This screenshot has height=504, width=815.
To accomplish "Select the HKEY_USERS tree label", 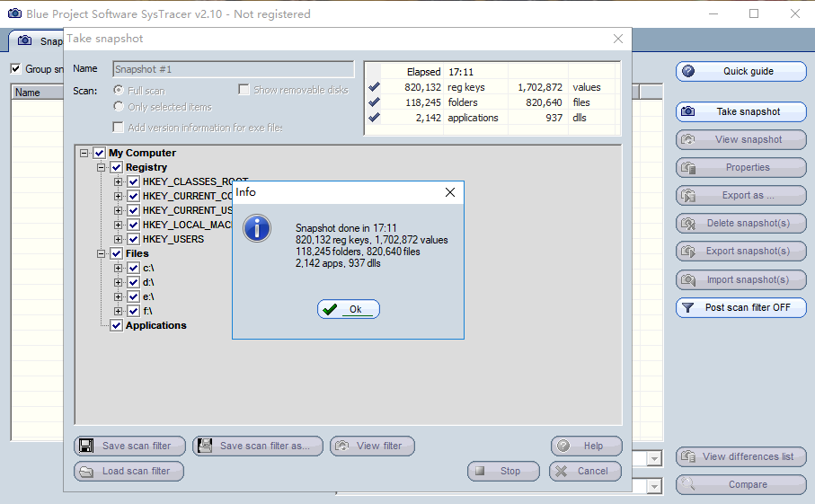I will [173, 239].
